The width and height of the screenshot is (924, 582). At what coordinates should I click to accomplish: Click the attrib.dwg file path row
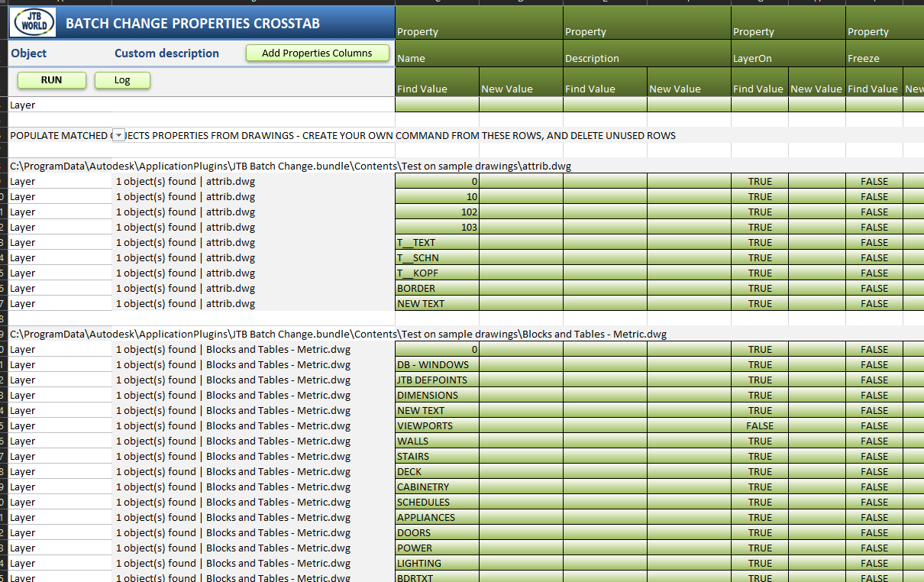click(x=291, y=166)
